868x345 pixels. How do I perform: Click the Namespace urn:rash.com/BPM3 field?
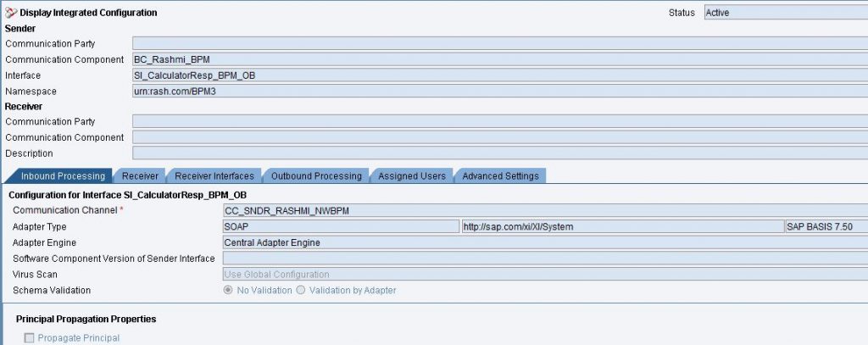point(500,92)
